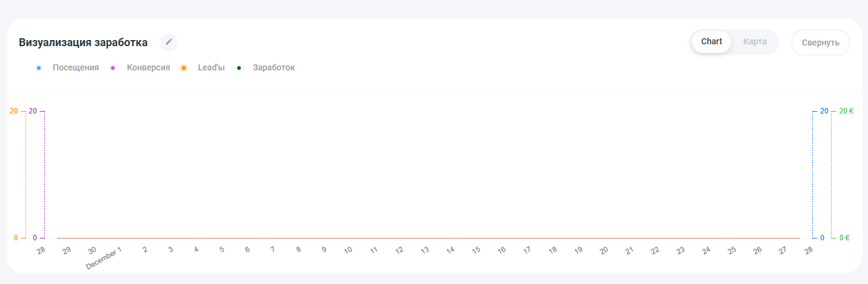Image resolution: width=868 pixels, height=284 pixels.
Task: Click the blue 20 visits axis label
Action: tap(824, 111)
